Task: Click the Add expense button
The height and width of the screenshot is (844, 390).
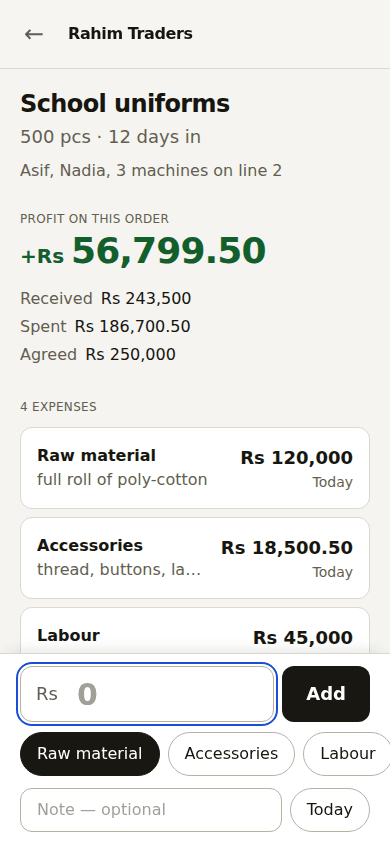Action: coord(326,694)
